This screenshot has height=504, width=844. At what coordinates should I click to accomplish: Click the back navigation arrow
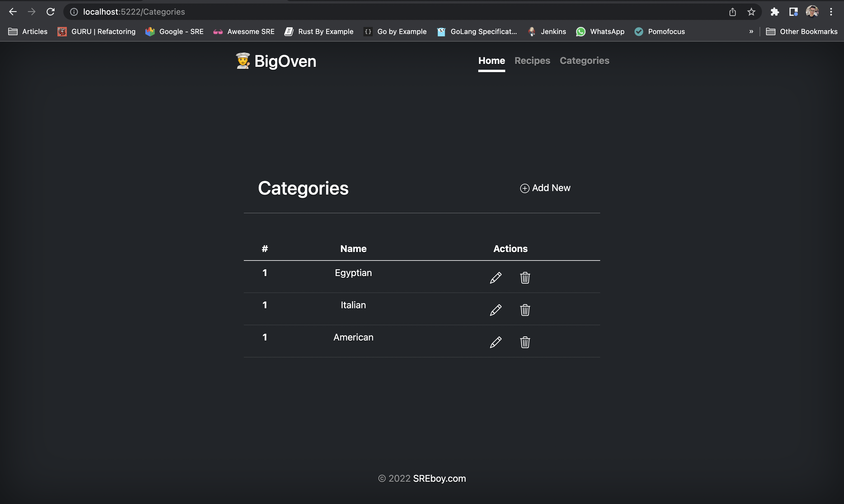pyautogui.click(x=13, y=11)
